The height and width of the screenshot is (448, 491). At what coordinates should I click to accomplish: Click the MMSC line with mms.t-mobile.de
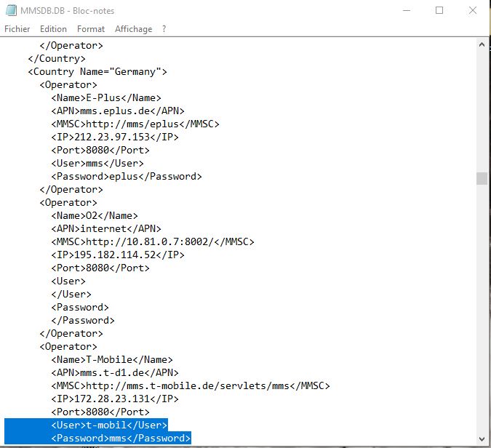click(191, 386)
